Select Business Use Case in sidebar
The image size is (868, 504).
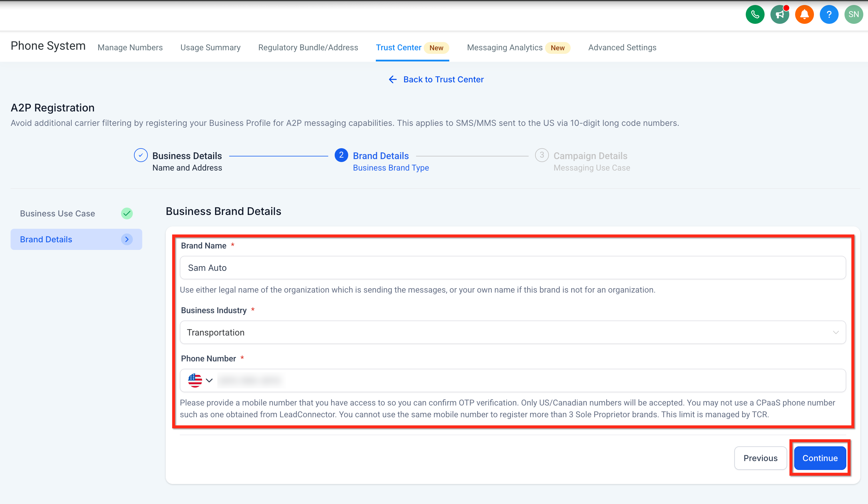[58, 213]
